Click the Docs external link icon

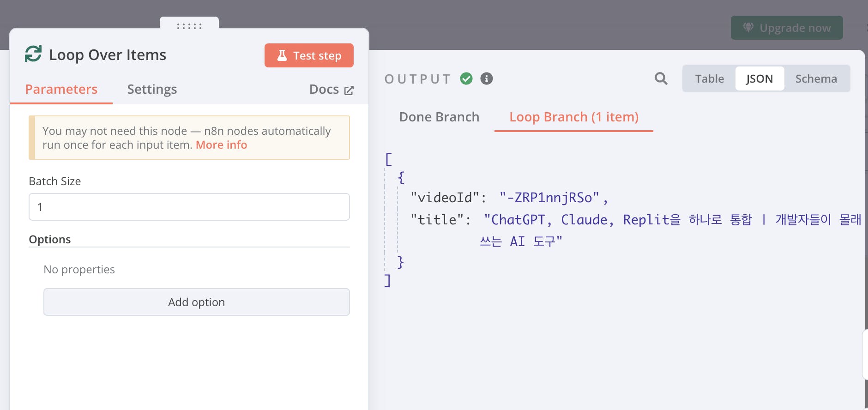point(349,90)
